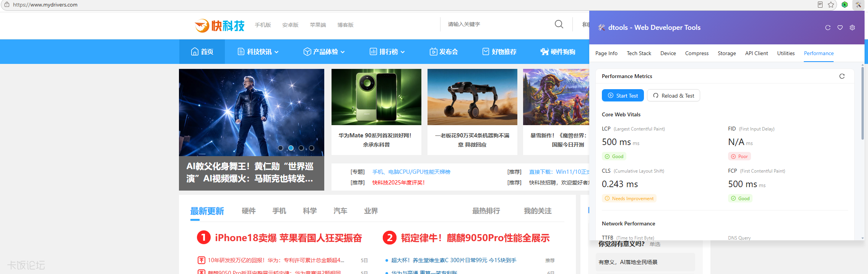Select the fourth carousel dot indicator
The image size is (868, 274).
click(x=312, y=148)
